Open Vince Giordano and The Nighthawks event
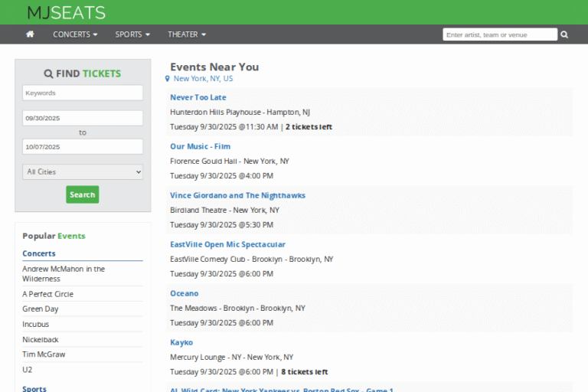This screenshot has height=392, width=588. pos(237,195)
